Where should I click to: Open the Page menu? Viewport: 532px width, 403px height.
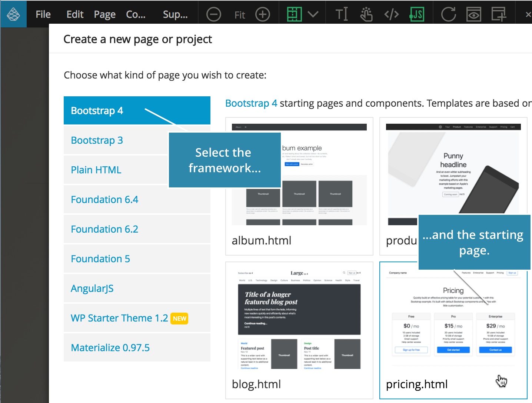(105, 14)
